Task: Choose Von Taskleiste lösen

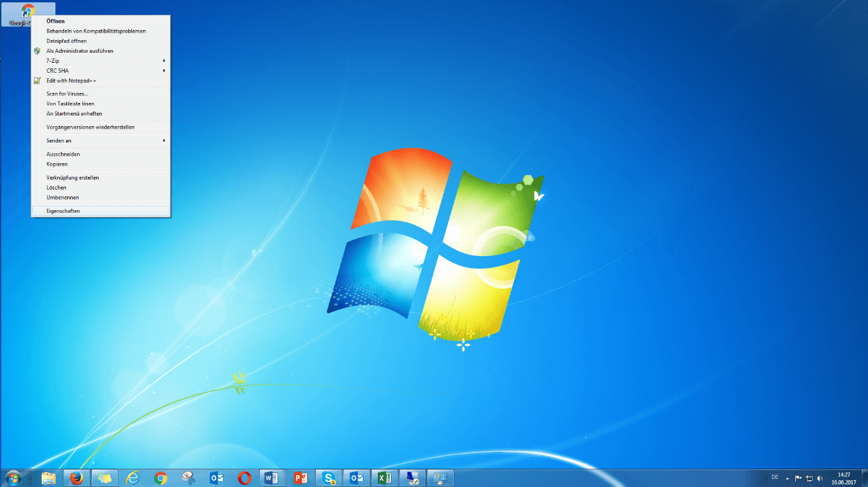Action: point(100,104)
